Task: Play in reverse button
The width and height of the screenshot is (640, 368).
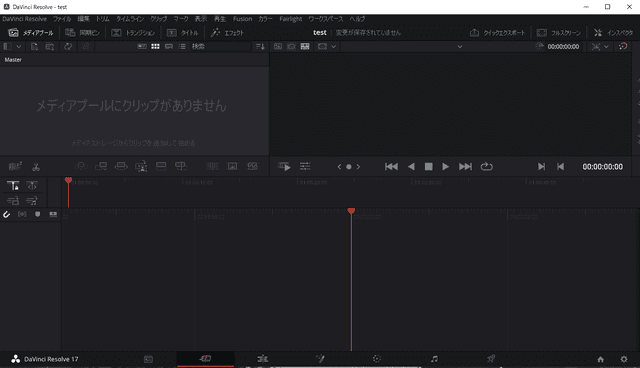Action: pos(411,166)
